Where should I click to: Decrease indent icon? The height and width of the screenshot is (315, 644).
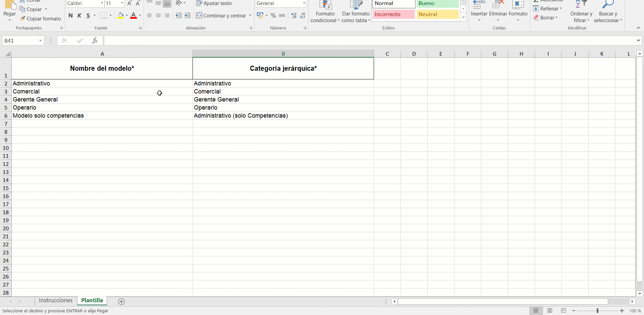pos(179,15)
